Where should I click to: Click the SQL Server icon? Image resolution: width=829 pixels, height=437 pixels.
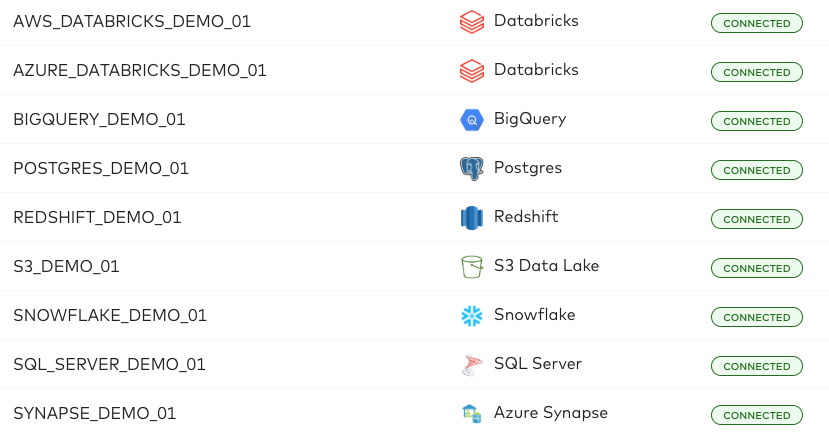click(x=472, y=365)
